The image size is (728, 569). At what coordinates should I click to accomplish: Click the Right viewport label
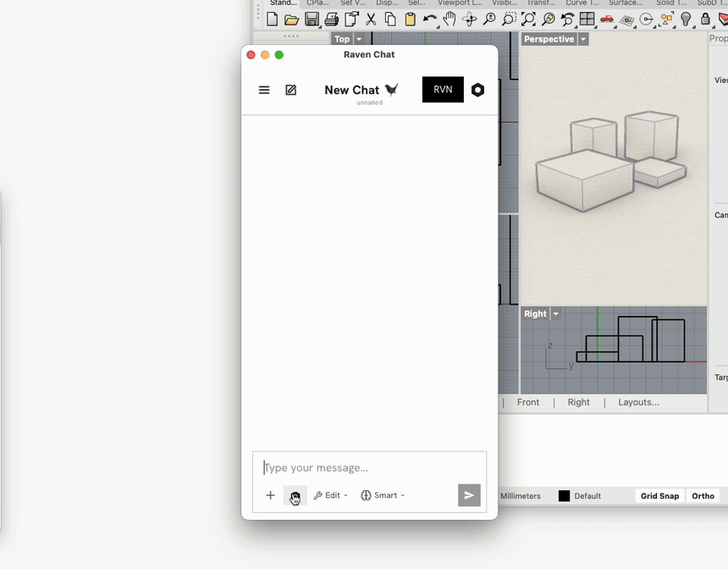click(535, 313)
